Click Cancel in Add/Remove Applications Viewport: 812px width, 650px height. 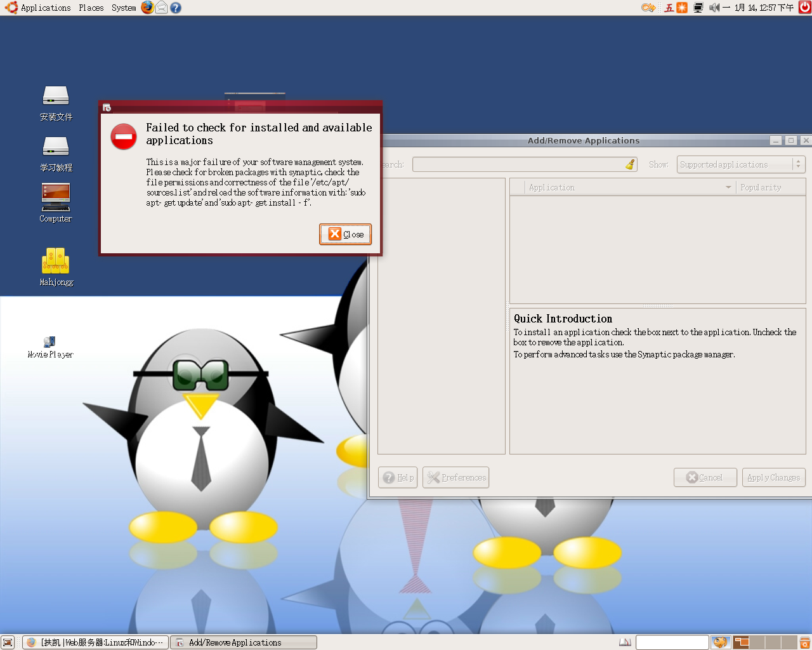[x=705, y=477]
